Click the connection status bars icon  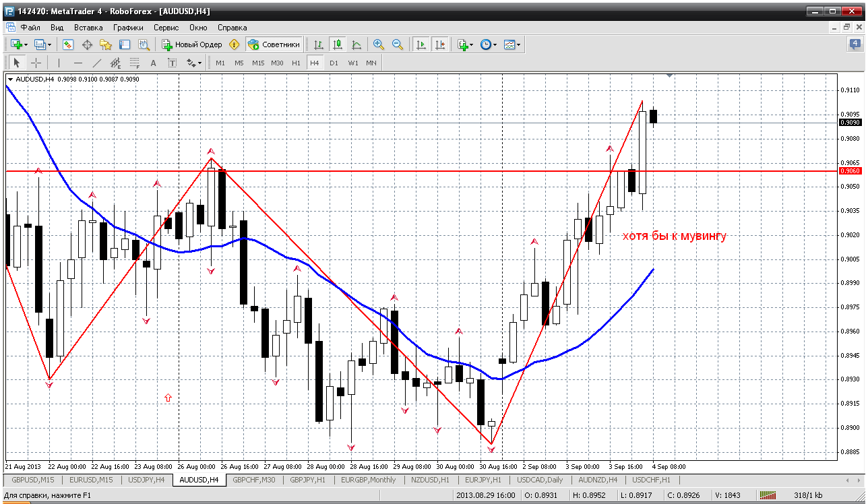click(x=770, y=495)
